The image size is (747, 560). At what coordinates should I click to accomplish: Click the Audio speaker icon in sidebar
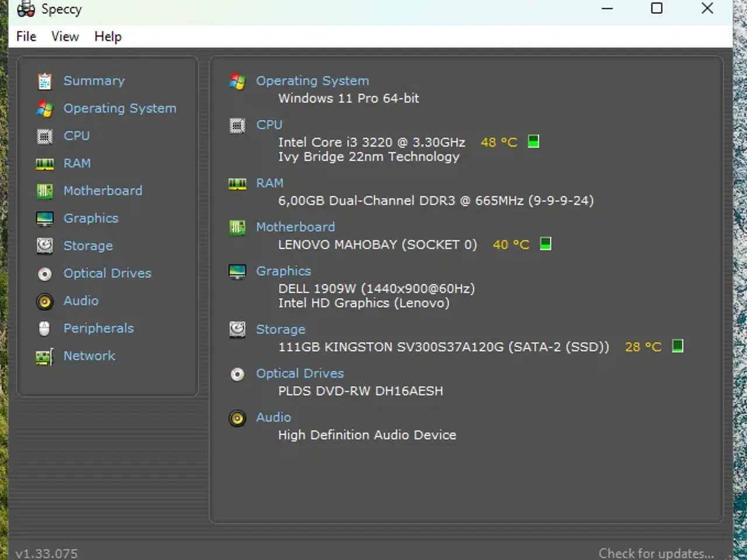pyautogui.click(x=45, y=301)
